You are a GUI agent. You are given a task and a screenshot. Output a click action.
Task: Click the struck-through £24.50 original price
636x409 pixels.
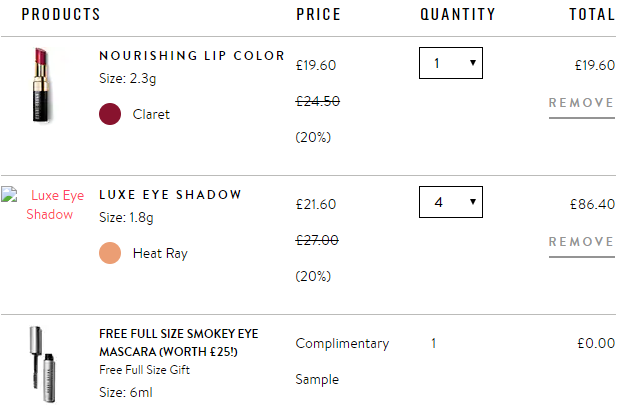click(318, 101)
